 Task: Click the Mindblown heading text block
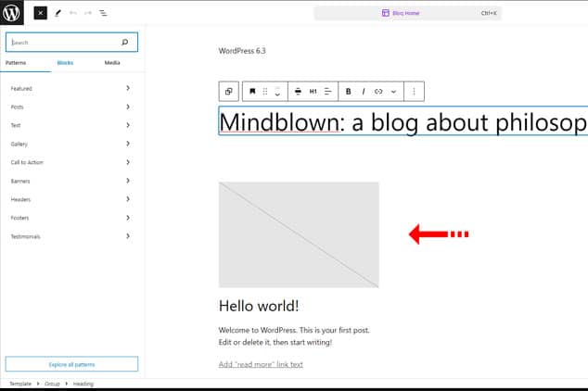403,122
